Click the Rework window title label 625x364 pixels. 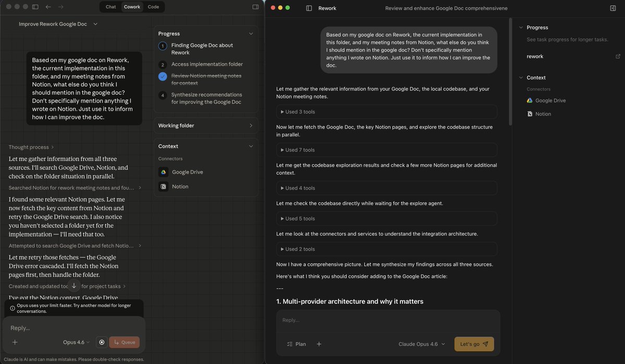328,8
